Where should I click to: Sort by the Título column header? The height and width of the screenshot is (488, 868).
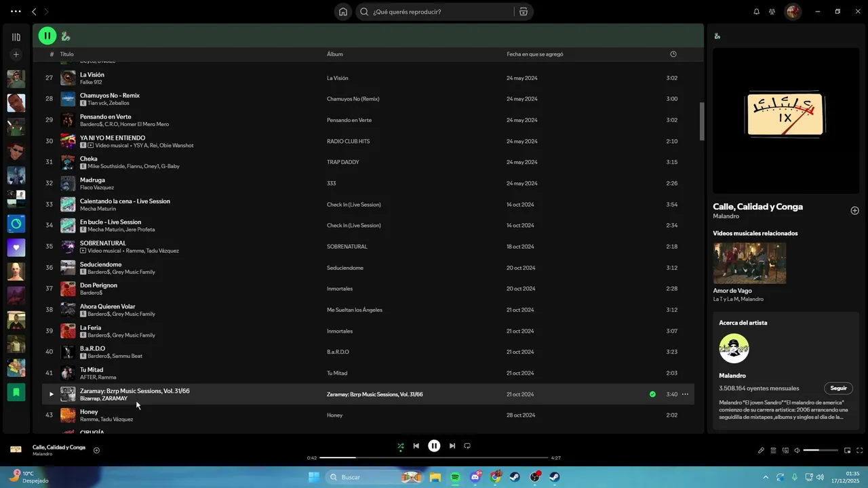66,54
